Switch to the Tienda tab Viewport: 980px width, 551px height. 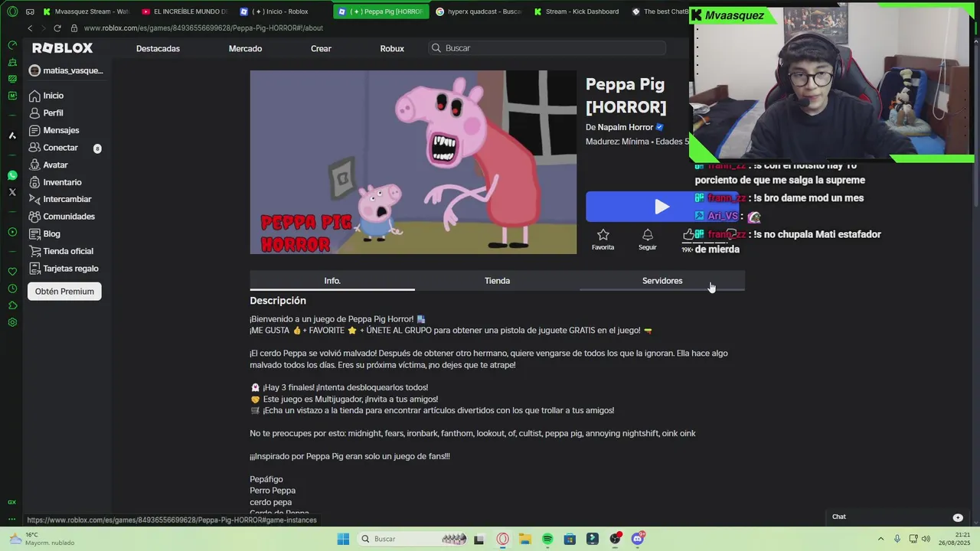pyautogui.click(x=497, y=281)
